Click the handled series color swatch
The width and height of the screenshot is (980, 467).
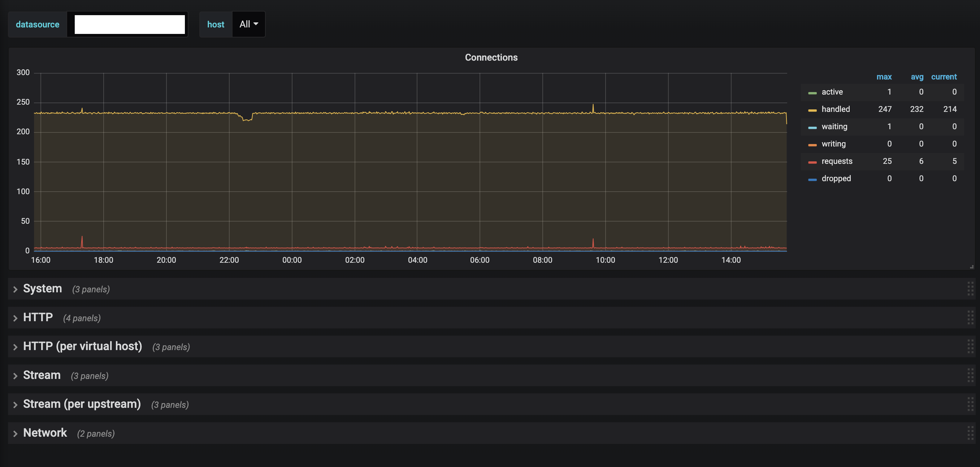pyautogui.click(x=812, y=110)
